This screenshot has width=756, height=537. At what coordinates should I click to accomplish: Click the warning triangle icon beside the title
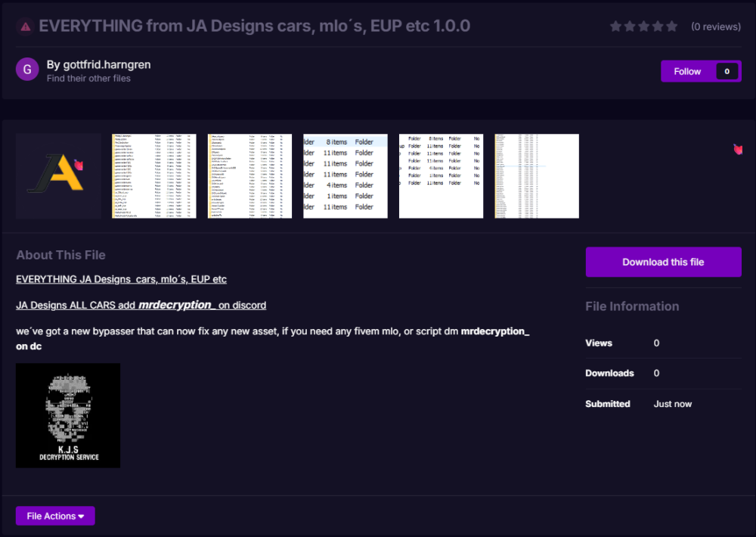click(25, 27)
